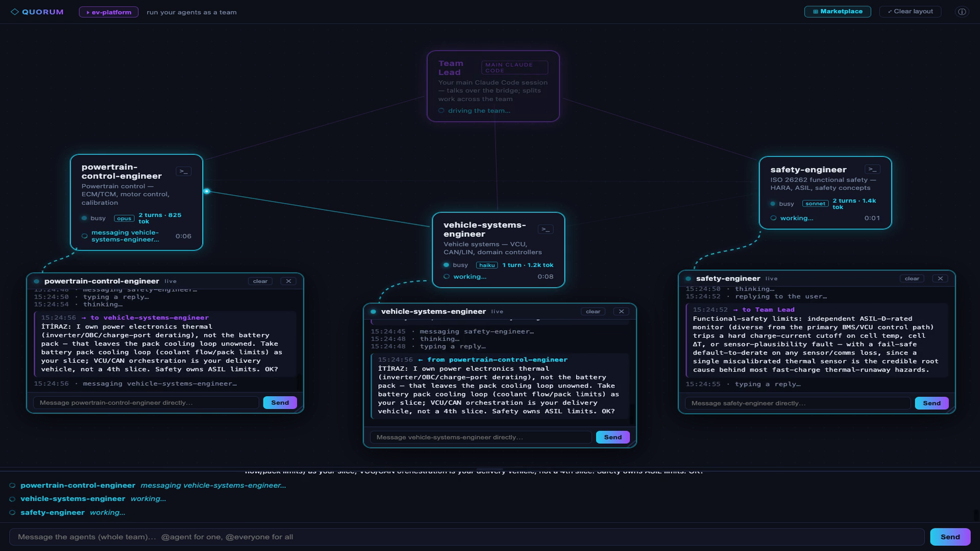Send message to powertrain-control-engineer

pyautogui.click(x=280, y=403)
